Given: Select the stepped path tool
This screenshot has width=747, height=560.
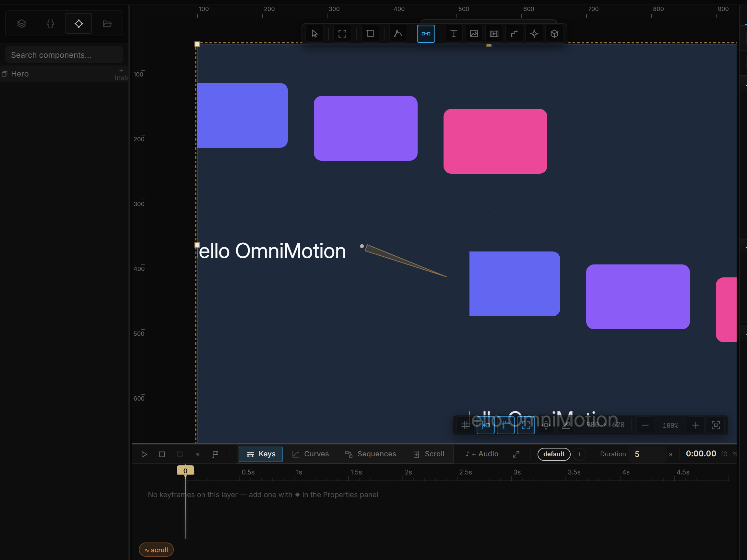Looking at the screenshot, I should pyautogui.click(x=514, y=34).
